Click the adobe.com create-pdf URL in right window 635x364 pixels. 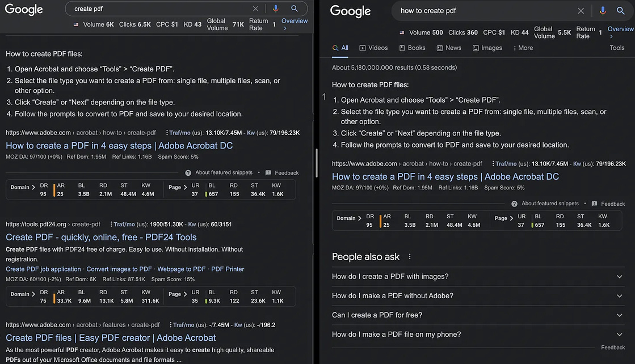(x=407, y=164)
